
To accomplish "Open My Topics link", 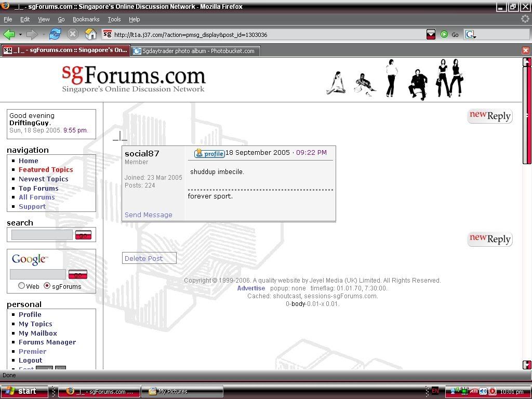I will point(35,324).
